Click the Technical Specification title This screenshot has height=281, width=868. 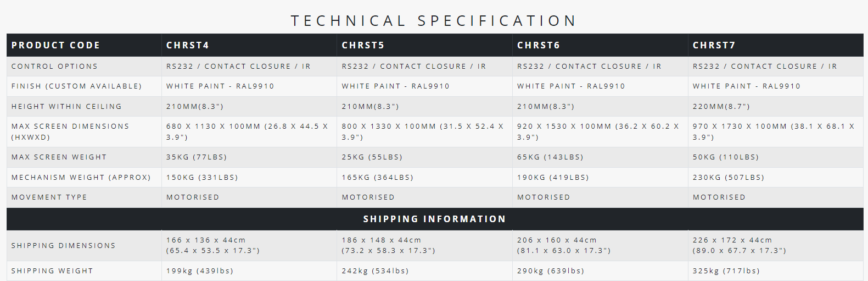[434, 21]
